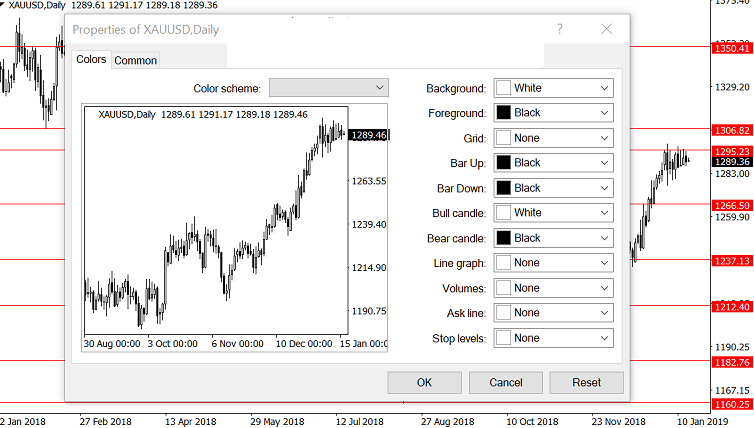The image size is (754, 428).
Task: Click the 23 Nov 2018 date label
Action: click(x=618, y=422)
